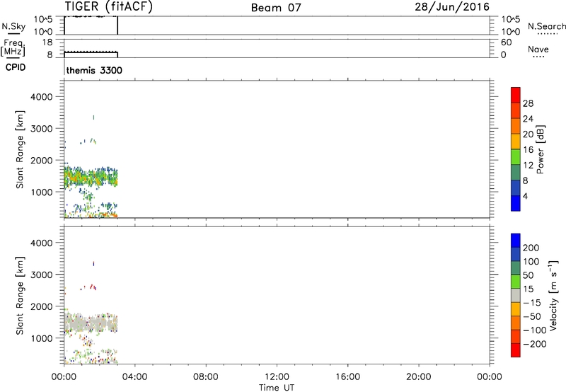Click the 3000 tick on power panel
Image resolution: width=566 pixels, height=392 pixels.
coord(42,129)
